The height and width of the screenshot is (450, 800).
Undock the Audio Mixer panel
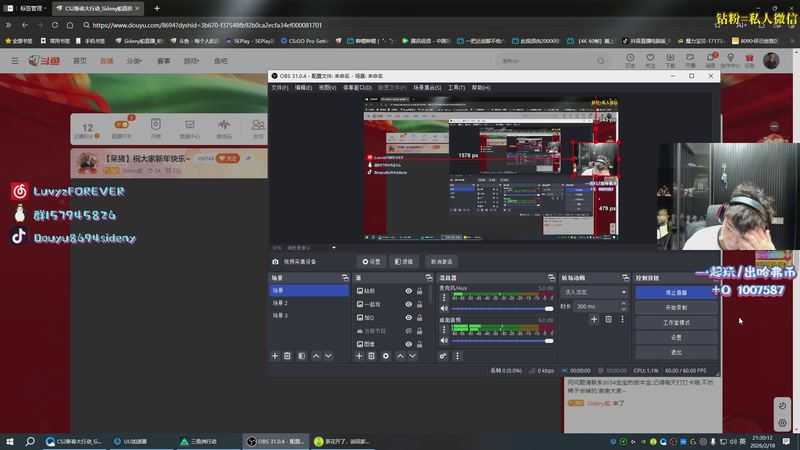[x=552, y=278]
